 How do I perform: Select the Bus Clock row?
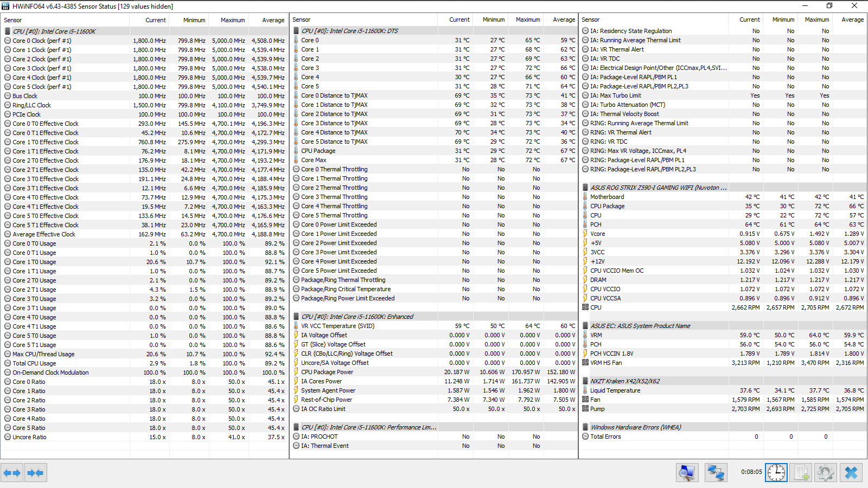(x=144, y=96)
